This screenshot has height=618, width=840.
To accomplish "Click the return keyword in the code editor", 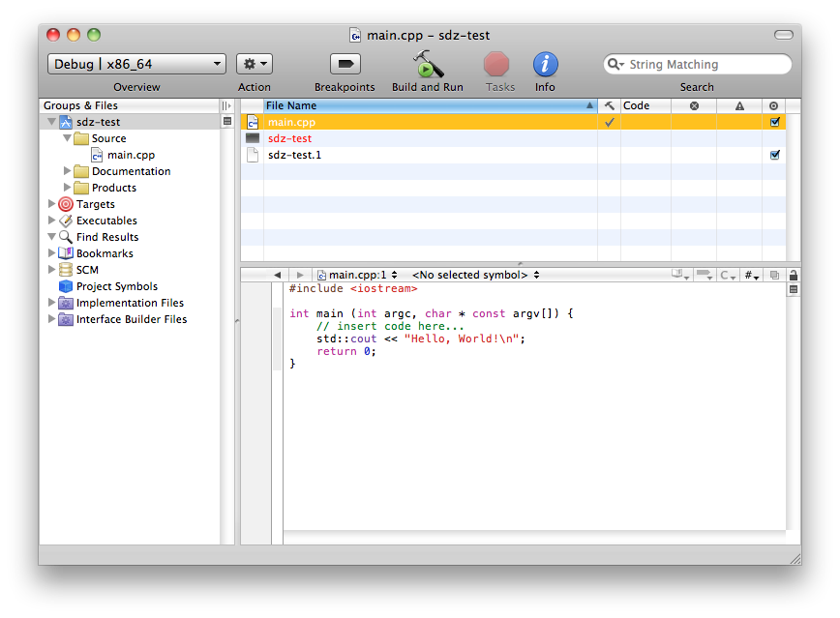I will (x=337, y=351).
